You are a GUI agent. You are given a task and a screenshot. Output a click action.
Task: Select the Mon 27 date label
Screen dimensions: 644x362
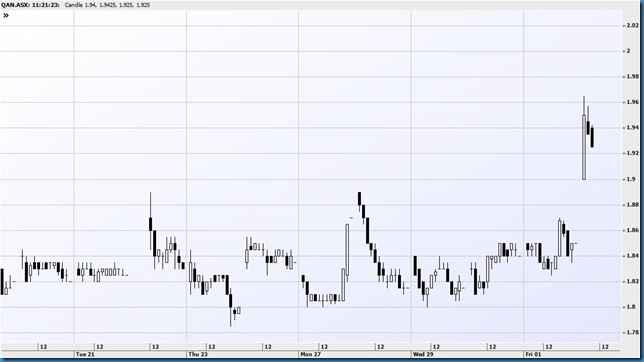point(310,354)
